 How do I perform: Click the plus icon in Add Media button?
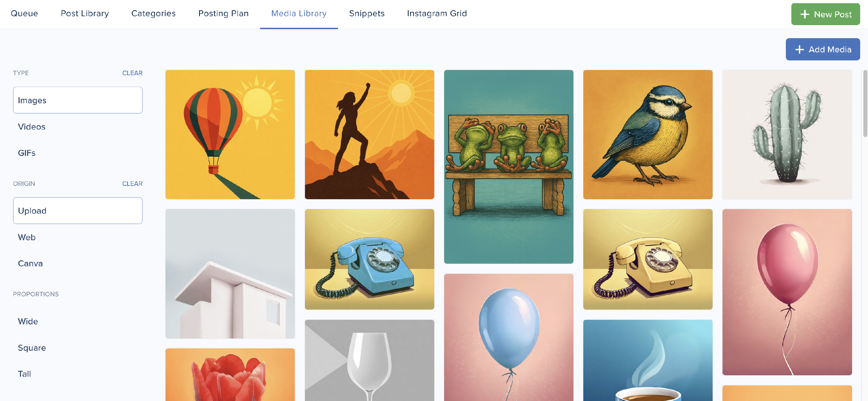pos(800,49)
